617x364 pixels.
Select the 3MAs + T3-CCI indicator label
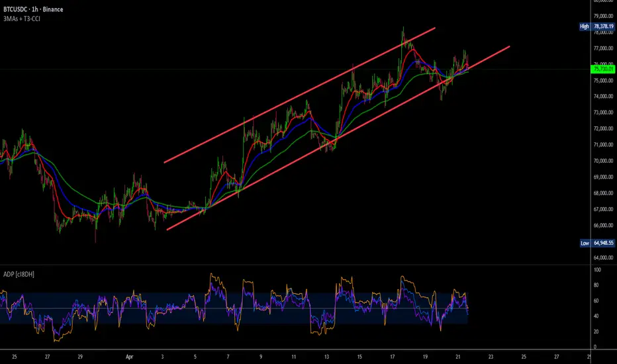[x=22, y=19]
